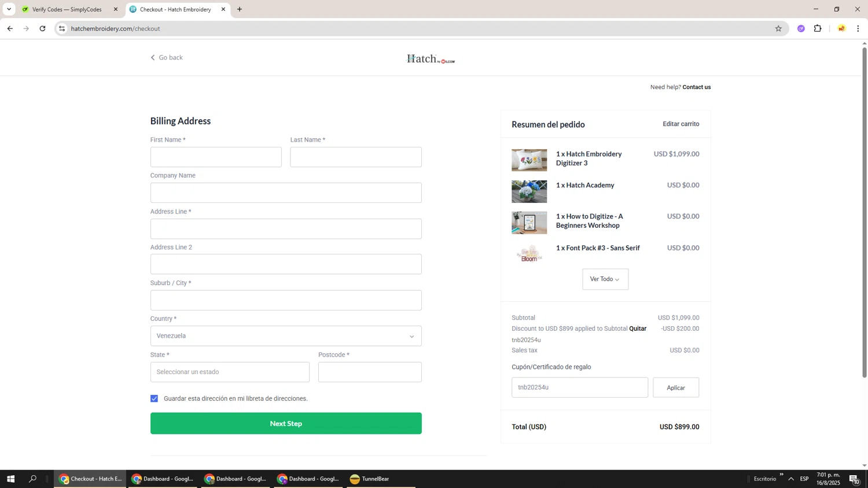Open the Chrome three-dot menu
The width and height of the screenshot is (868, 488).
[858, 28]
